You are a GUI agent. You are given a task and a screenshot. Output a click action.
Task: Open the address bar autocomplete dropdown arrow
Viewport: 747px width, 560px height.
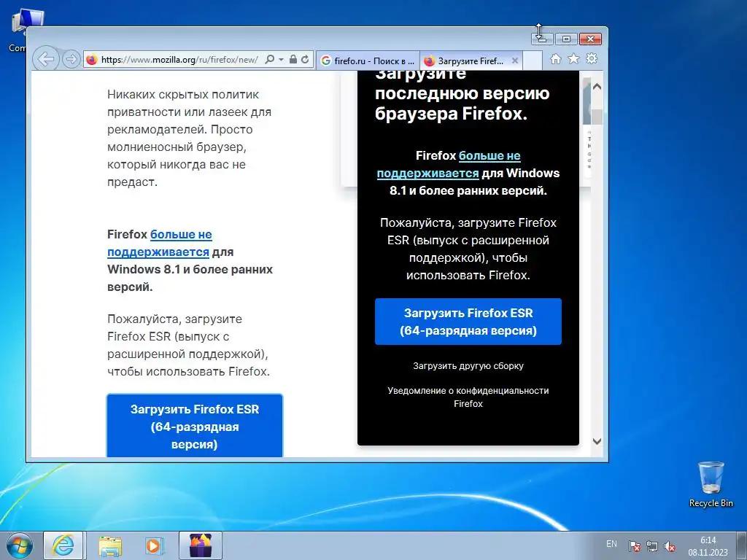(281, 60)
